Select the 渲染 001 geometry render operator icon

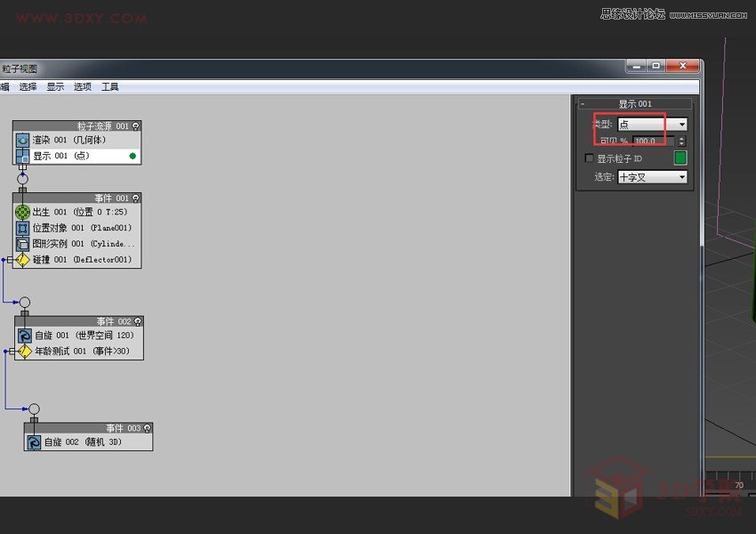(x=20, y=140)
